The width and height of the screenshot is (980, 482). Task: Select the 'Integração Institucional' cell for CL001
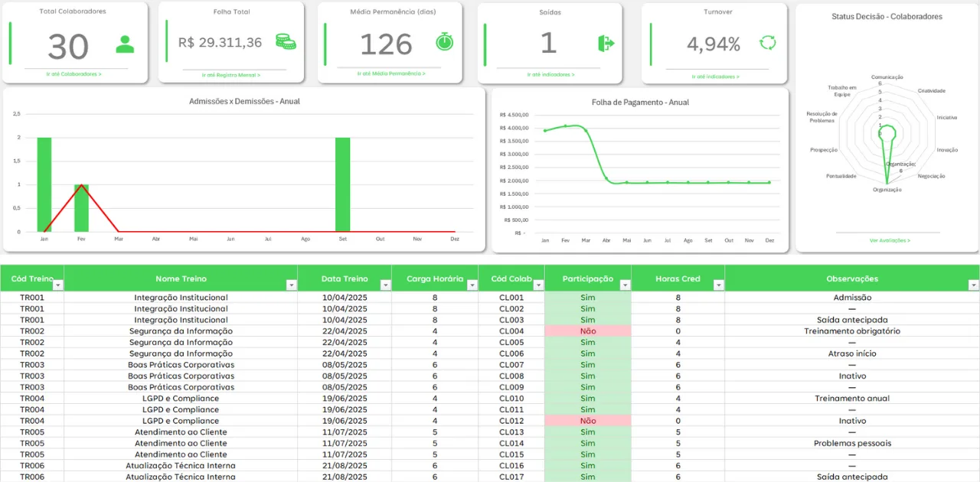181,298
